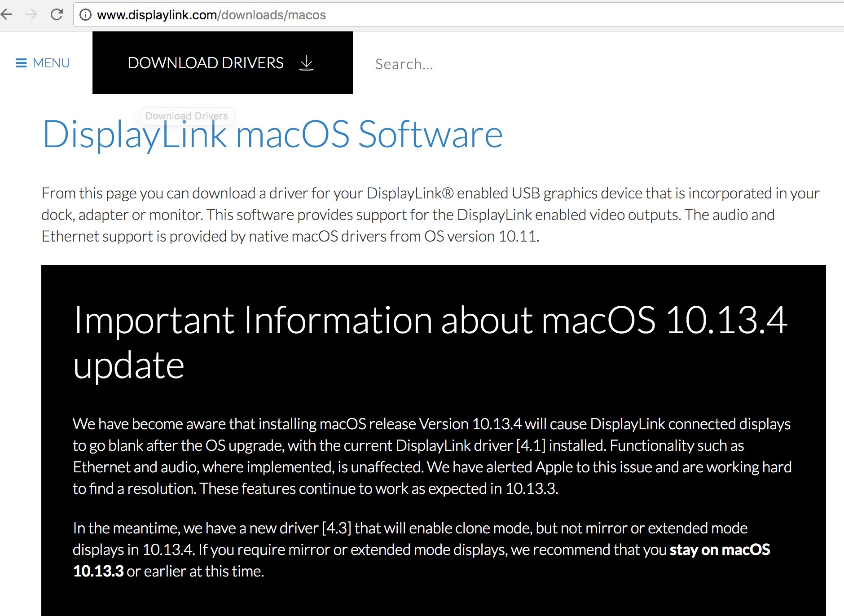Click the URL text in address bar
The width and height of the screenshot is (844, 616).
[x=211, y=15]
